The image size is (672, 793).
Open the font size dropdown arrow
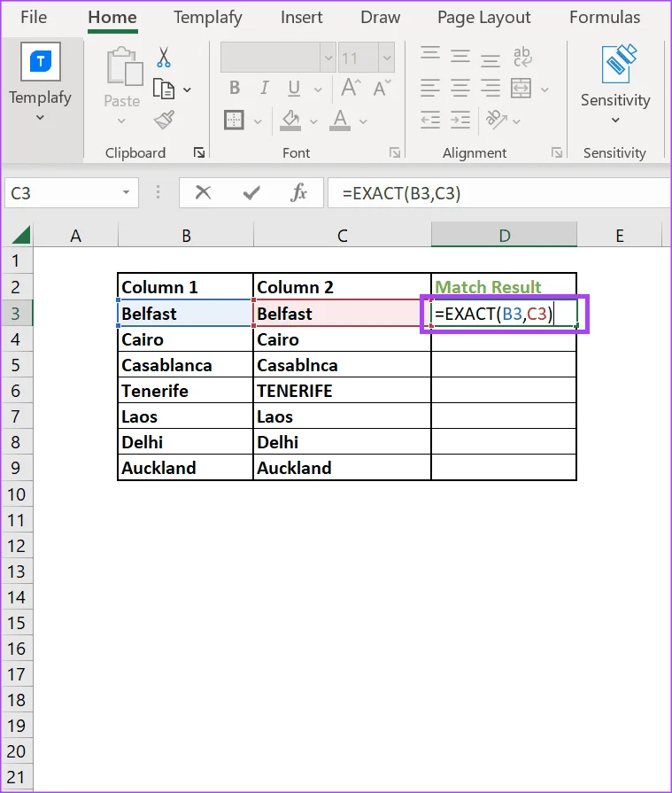pyautogui.click(x=387, y=58)
